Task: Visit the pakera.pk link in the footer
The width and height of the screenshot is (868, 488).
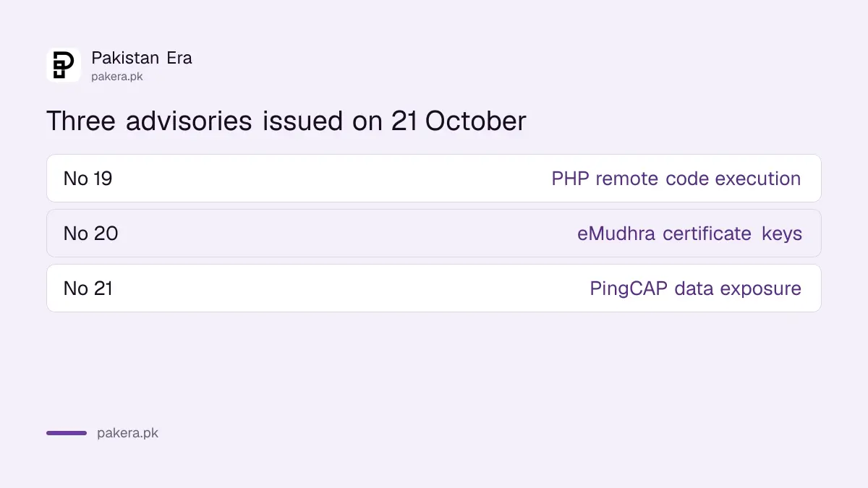Action: coord(127,434)
